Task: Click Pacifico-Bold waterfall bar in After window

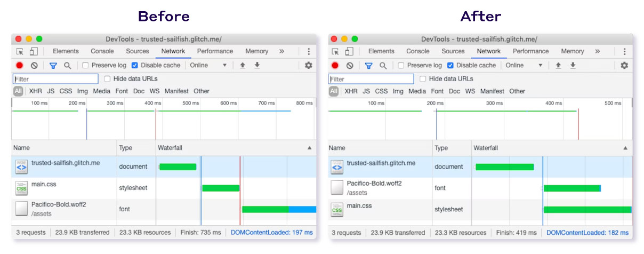Action: (573, 188)
